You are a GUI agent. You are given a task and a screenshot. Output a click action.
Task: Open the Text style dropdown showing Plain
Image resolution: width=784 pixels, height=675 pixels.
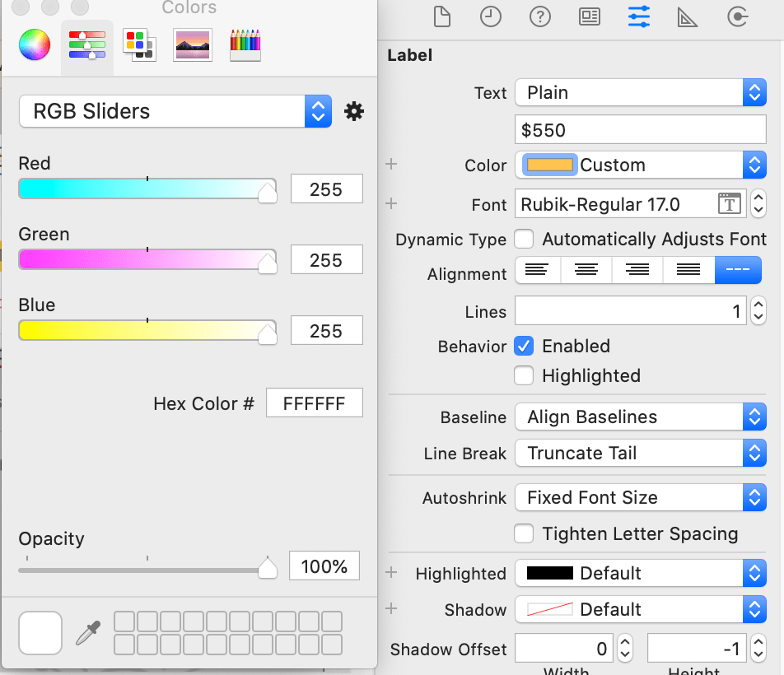[641, 92]
